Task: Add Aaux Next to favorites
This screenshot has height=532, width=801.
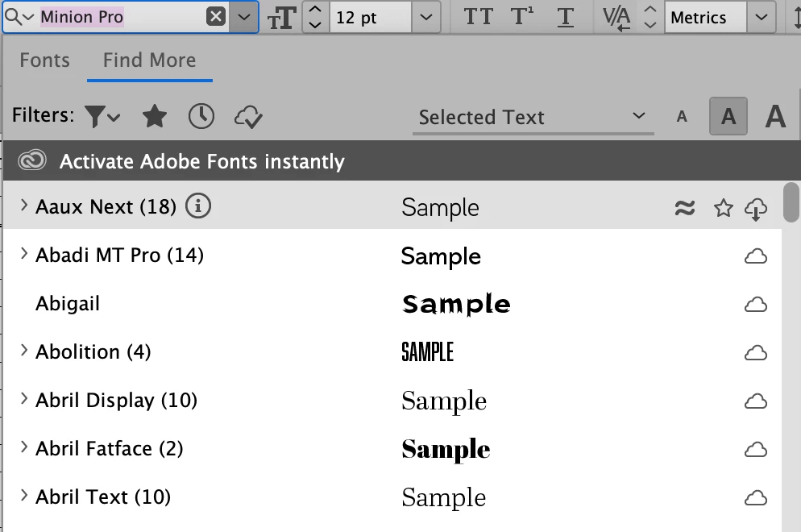Action: (724, 207)
